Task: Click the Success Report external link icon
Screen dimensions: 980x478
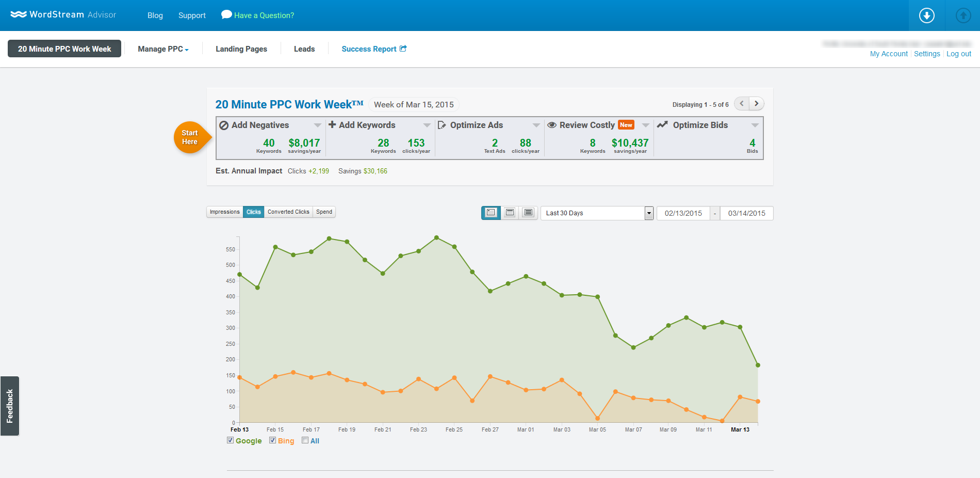Action: pos(403,49)
